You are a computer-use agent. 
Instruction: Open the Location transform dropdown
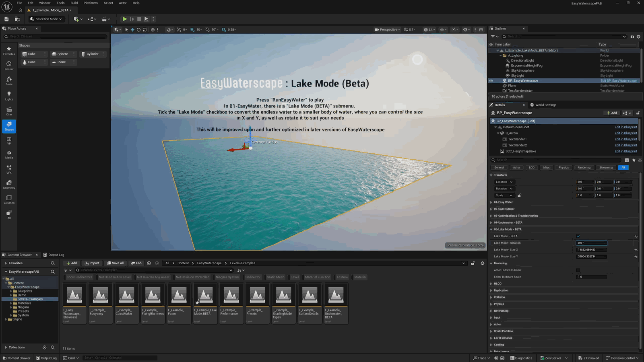coord(504,182)
